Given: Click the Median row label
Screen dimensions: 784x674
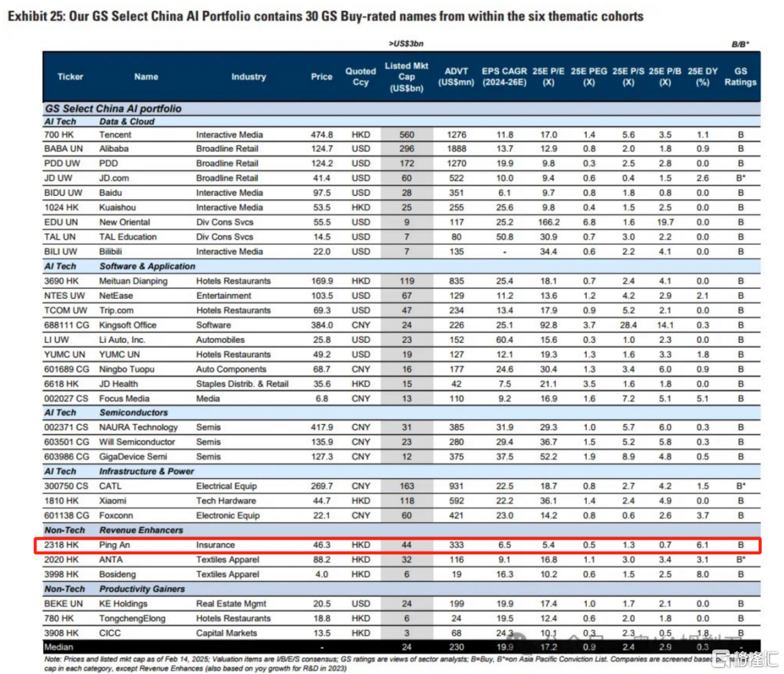Looking at the screenshot, I should tap(59, 648).
